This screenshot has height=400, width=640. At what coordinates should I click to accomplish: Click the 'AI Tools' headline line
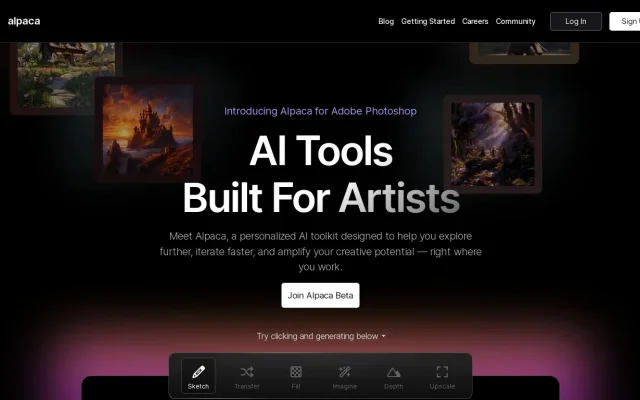[x=321, y=151]
